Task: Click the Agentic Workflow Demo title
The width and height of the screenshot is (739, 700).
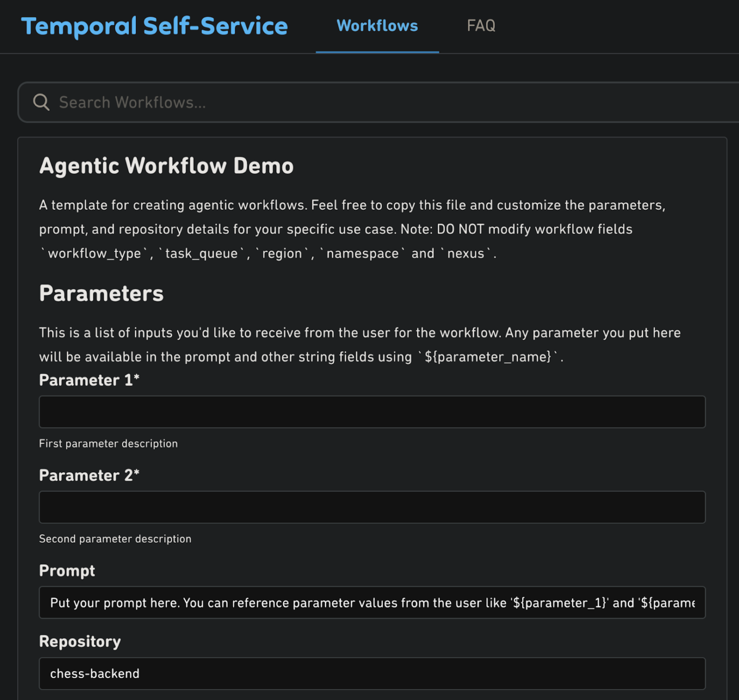Action: tap(166, 165)
